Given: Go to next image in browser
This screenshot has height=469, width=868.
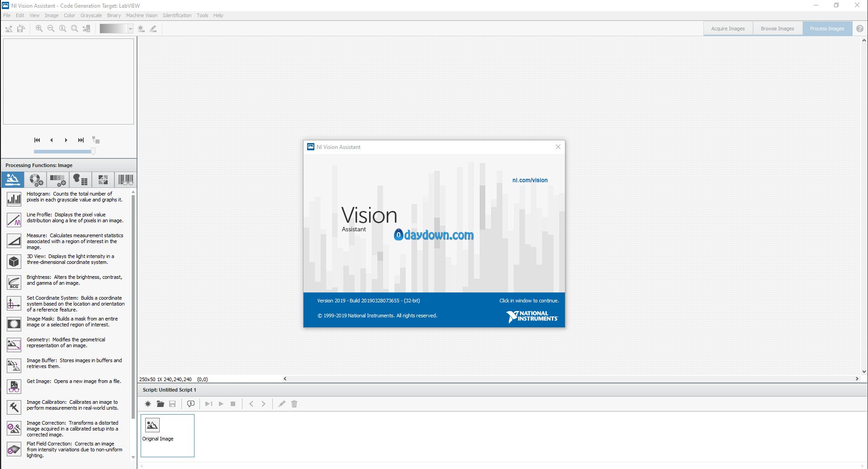Looking at the screenshot, I should 66,140.
